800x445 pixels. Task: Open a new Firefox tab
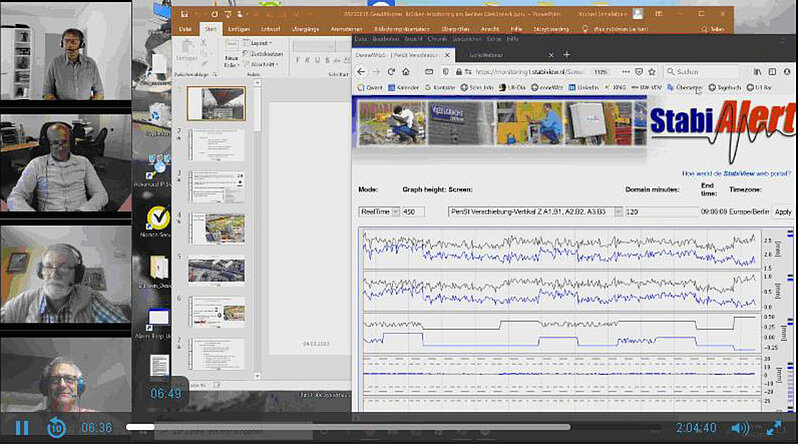[x=566, y=54]
